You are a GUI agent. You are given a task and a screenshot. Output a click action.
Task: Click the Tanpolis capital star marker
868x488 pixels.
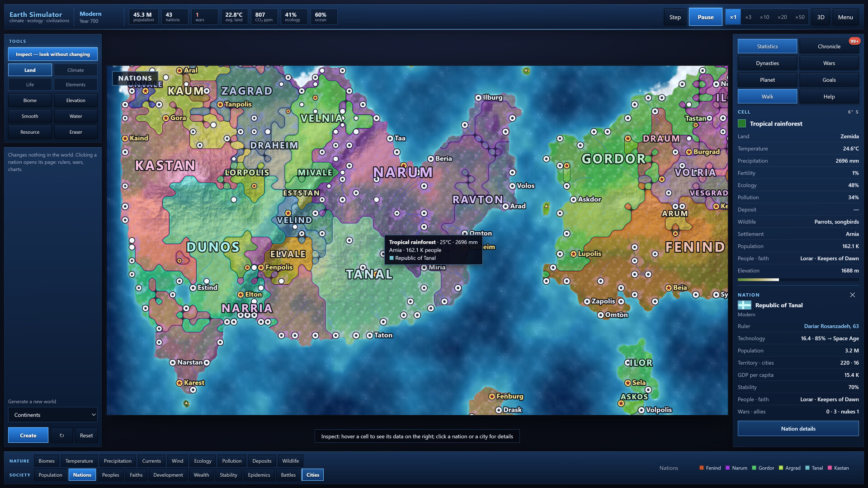click(x=220, y=104)
